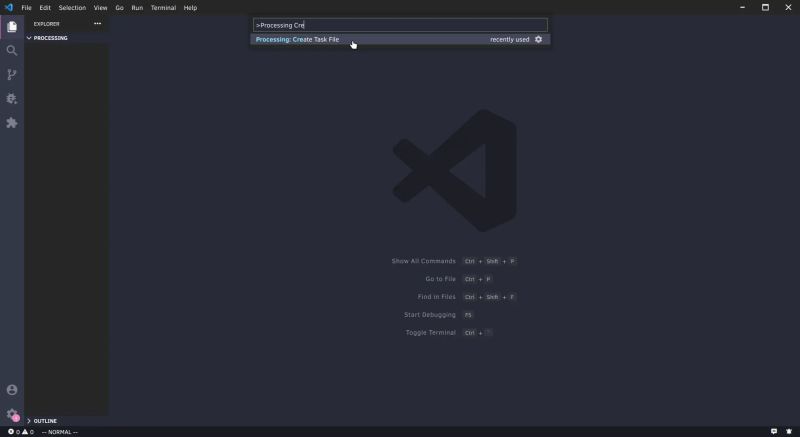800x437 pixels.
Task: Open the Run menu
Action: pos(137,8)
